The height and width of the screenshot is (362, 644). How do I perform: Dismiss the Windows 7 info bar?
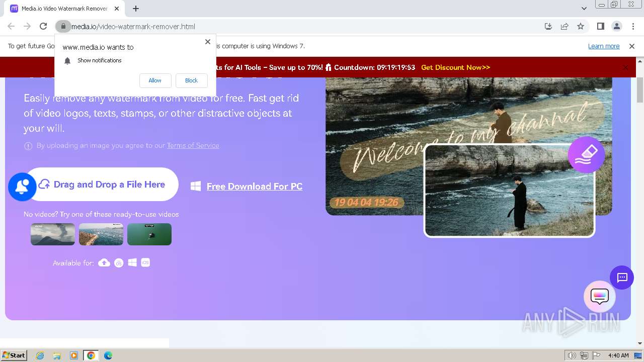632,46
